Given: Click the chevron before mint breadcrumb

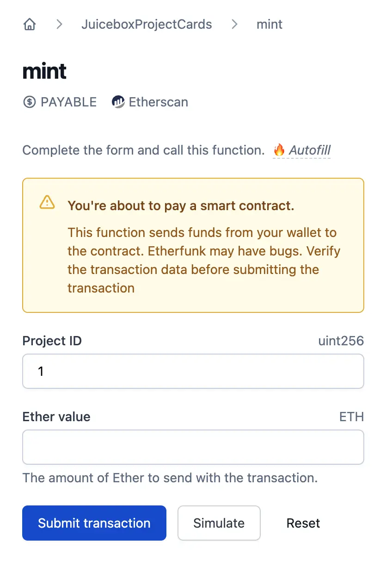Looking at the screenshot, I should tap(235, 24).
